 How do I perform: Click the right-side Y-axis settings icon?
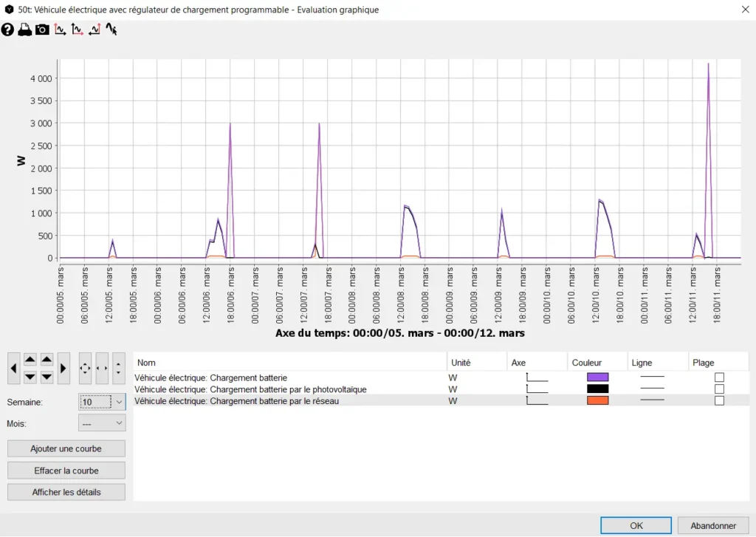94,30
